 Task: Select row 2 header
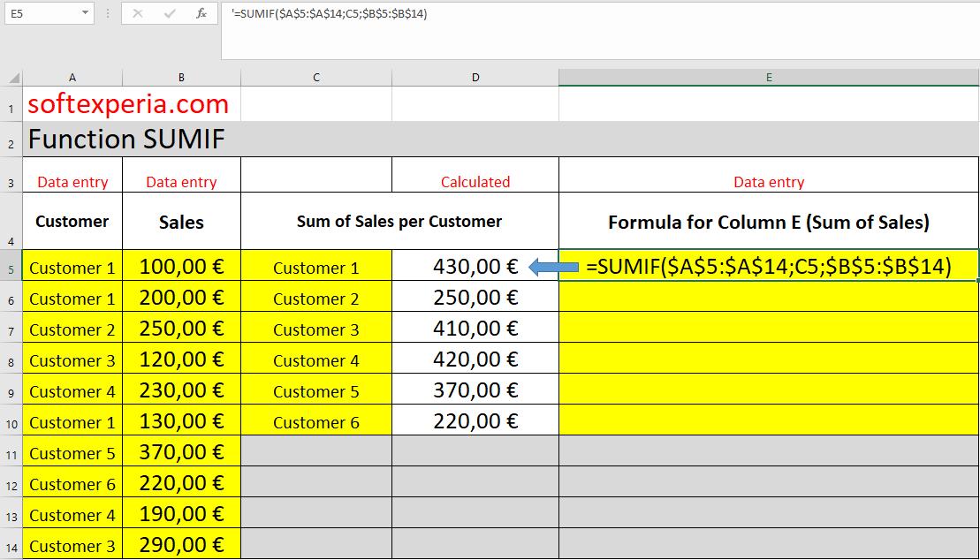(11, 140)
